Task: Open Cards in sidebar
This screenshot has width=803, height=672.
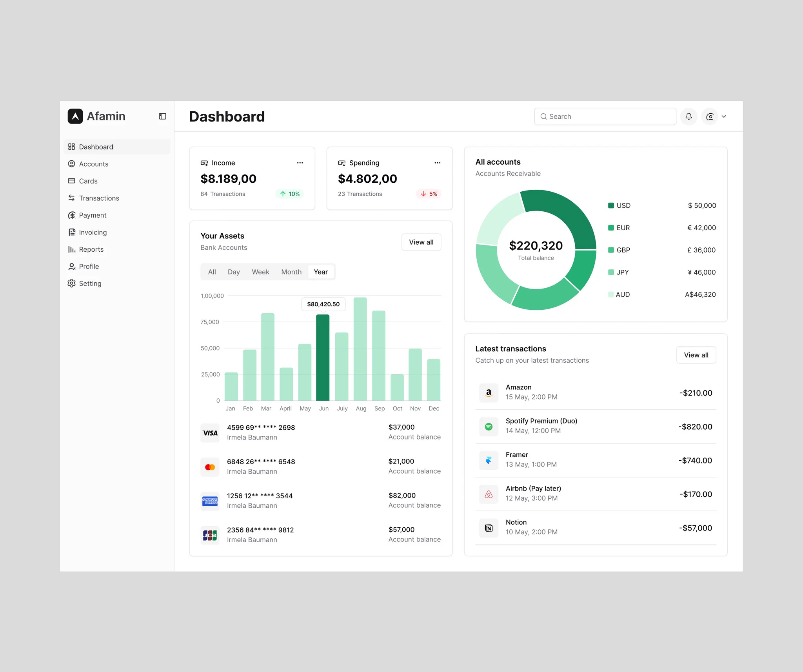Action: (117, 181)
